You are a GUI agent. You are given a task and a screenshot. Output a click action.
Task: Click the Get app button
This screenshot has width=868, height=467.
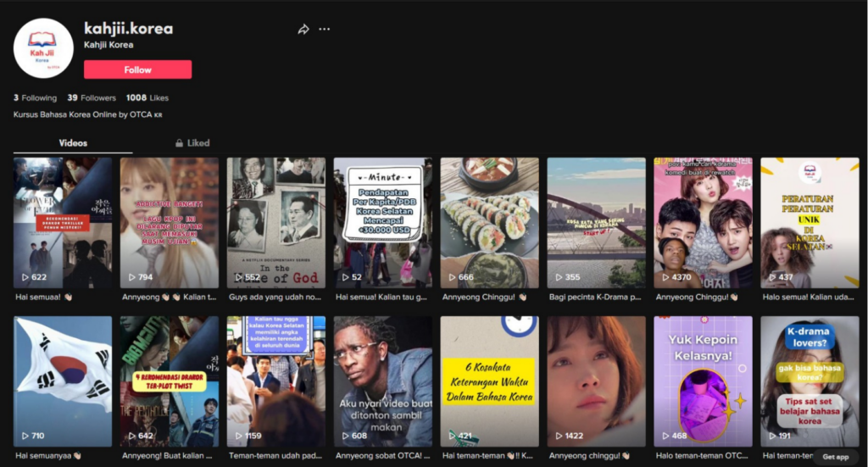tap(835, 457)
